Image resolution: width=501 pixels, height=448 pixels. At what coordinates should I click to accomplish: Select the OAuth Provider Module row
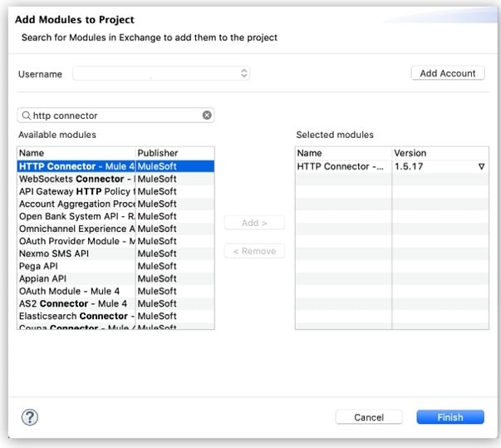pyautogui.click(x=115, y=241)
